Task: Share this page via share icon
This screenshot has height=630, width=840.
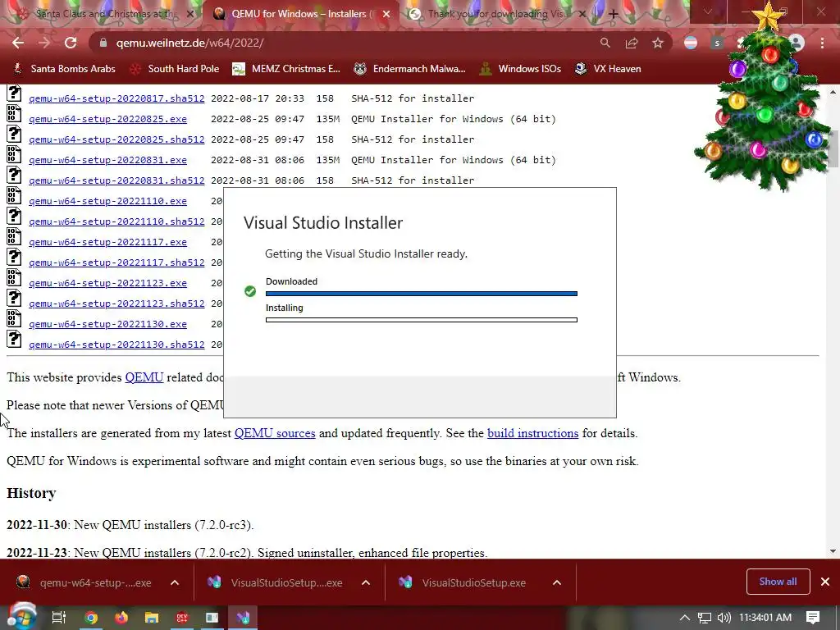Action: pos(632,43)
